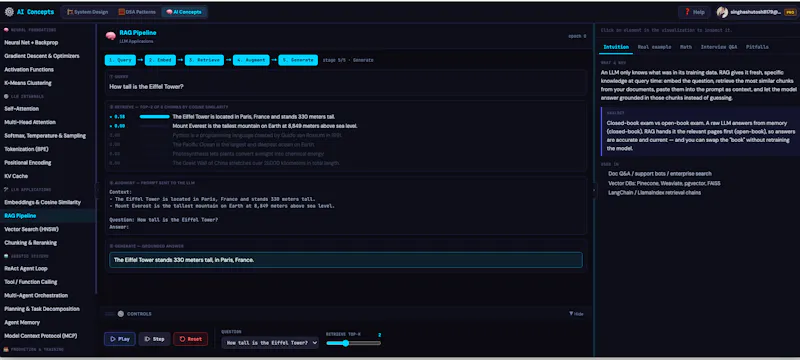Screen dimensions: 800x360
Task: Jump to pipeline stage 5. Generate
Action: pos(298,60)
